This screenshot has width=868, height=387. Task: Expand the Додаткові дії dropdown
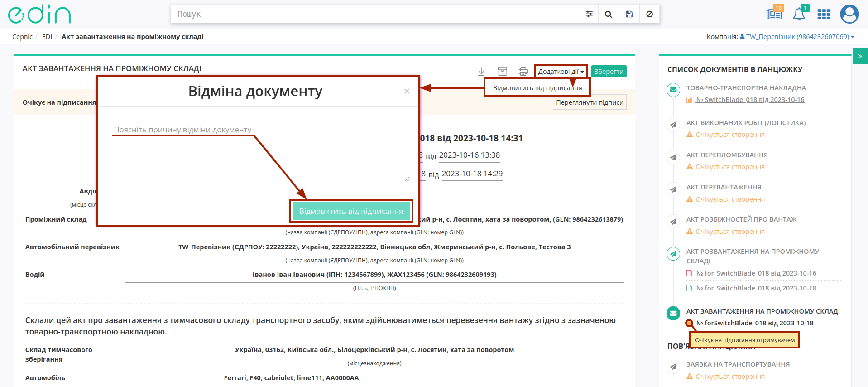[x=561, y=71]
